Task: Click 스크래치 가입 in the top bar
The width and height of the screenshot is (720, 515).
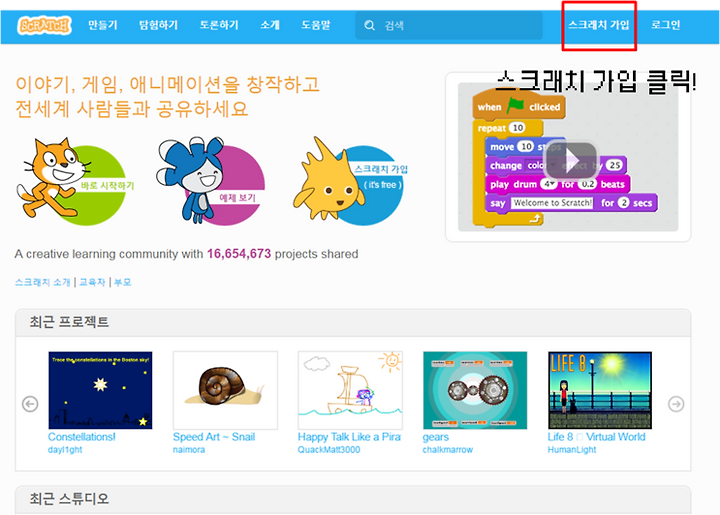Action: coord(599,25)
